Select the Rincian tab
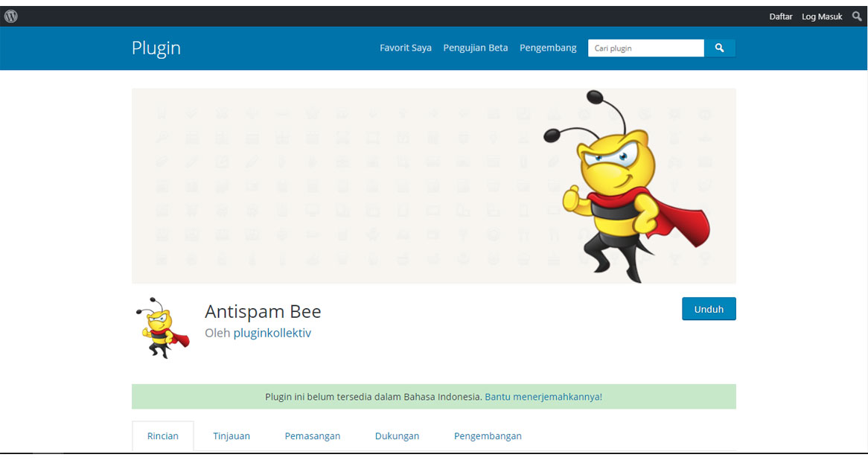Image resolution: width=868 pixels, height=466 pixels. coord(162,435)
